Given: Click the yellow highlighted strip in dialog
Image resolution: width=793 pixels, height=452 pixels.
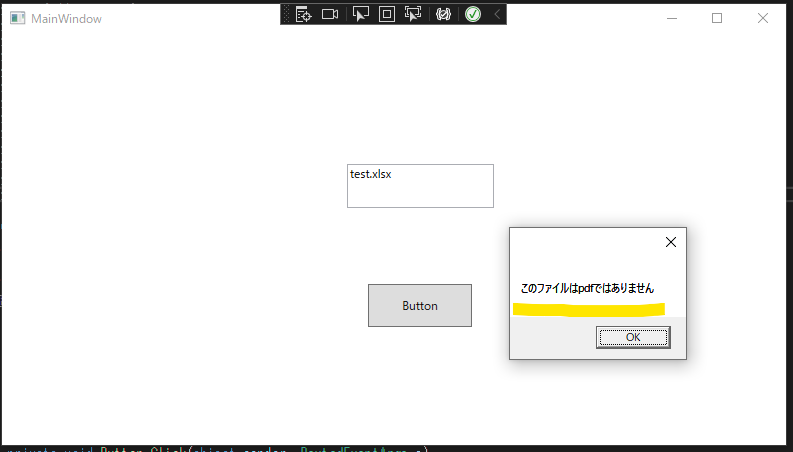Looking at the screenshot, I should (588, 309).
